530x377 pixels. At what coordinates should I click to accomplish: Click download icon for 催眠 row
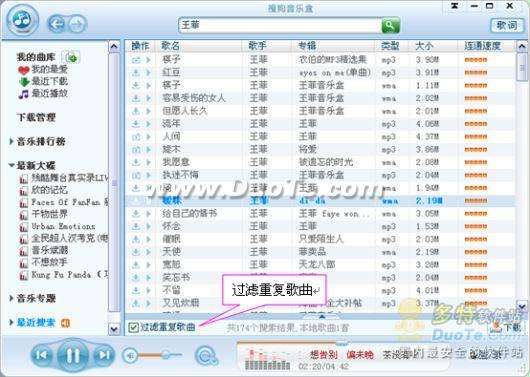click(136, 239)
